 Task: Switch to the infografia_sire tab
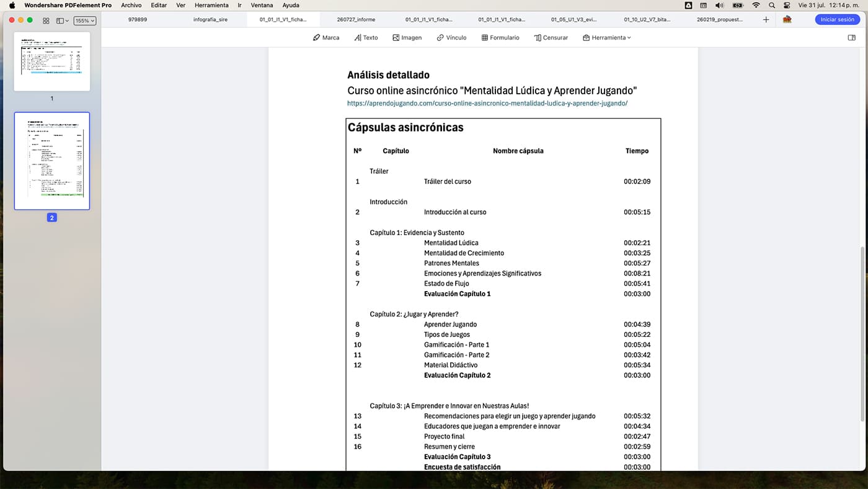[x=210, y=20]
